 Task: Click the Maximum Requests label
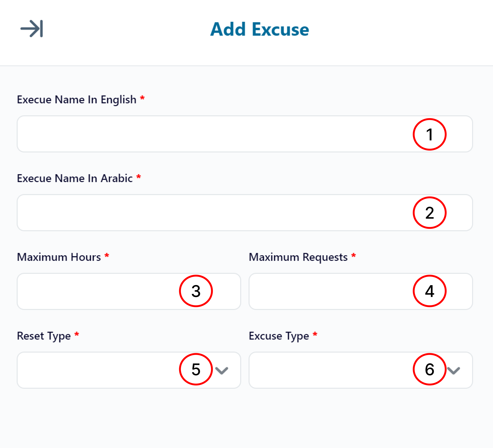298,257
